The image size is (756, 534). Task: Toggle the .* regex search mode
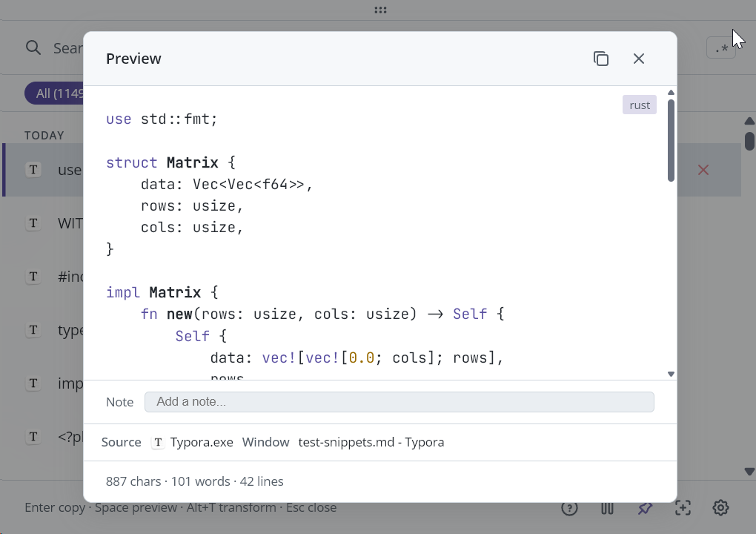coord(721,47)
